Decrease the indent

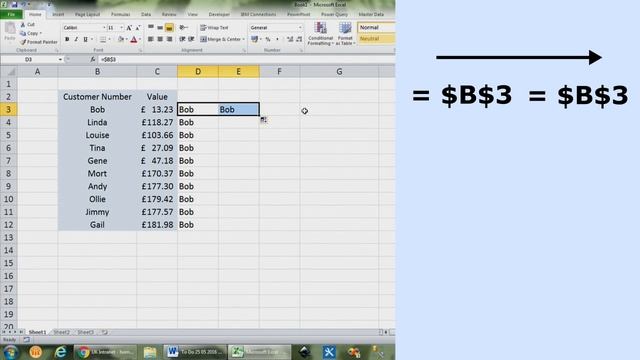(182, 39)
